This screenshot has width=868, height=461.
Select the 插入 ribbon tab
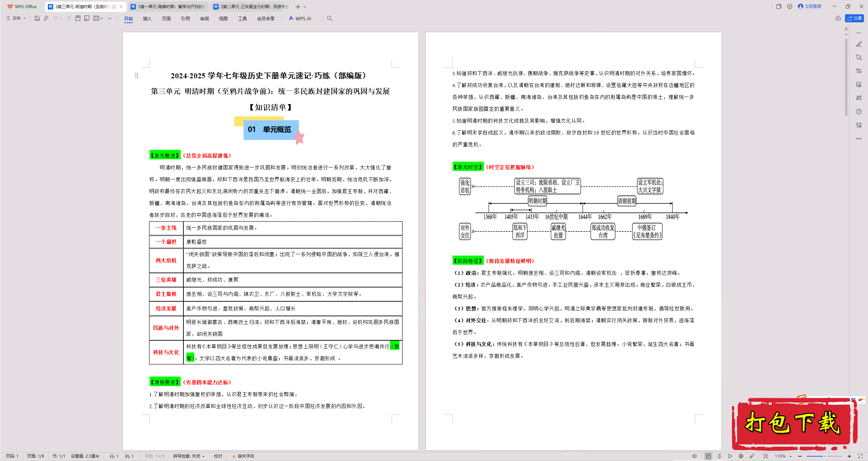pyautogui.click(x=147, y=19)
